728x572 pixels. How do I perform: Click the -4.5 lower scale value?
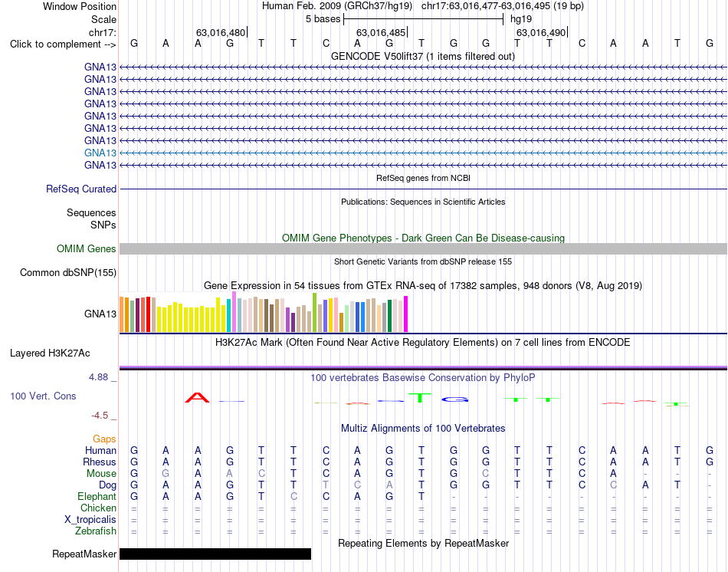coord(100,416)
